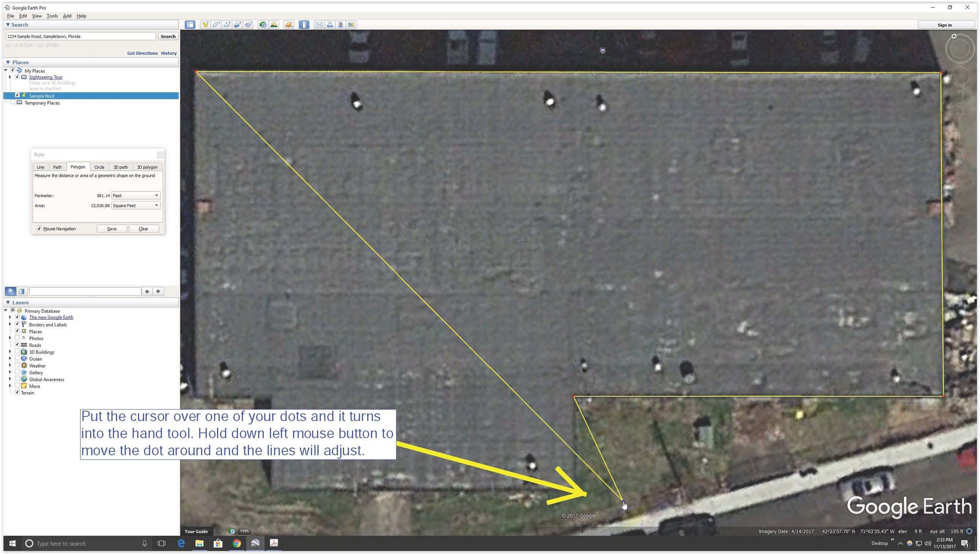Click the address search input field
Viewport: 980px width, 554px height.
(80, 36)
